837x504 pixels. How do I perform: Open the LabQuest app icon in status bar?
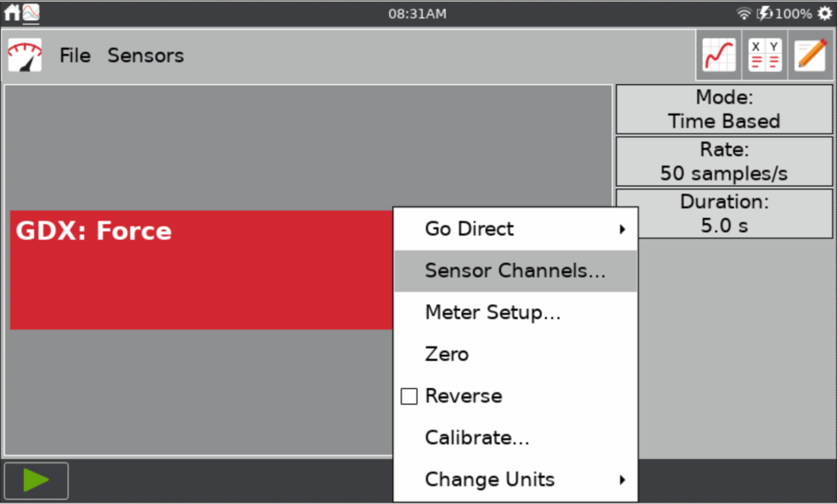click(x=31, y=12)
